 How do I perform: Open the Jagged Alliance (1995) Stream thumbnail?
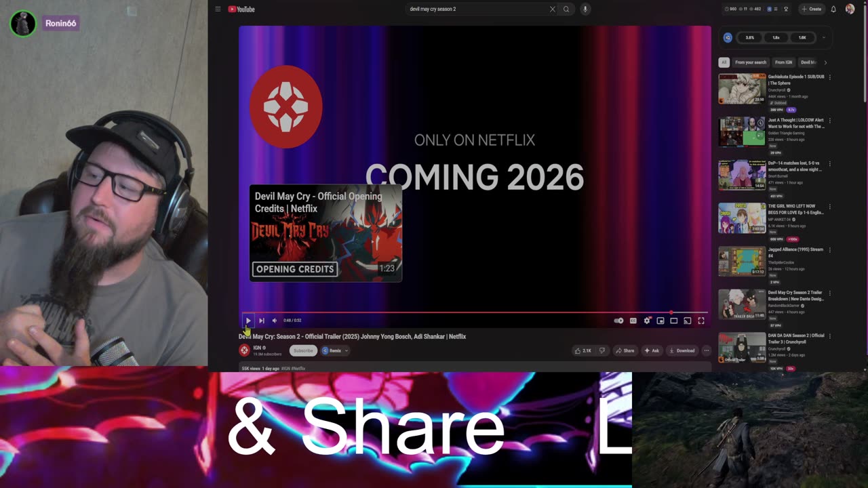[x=742, y=261]
